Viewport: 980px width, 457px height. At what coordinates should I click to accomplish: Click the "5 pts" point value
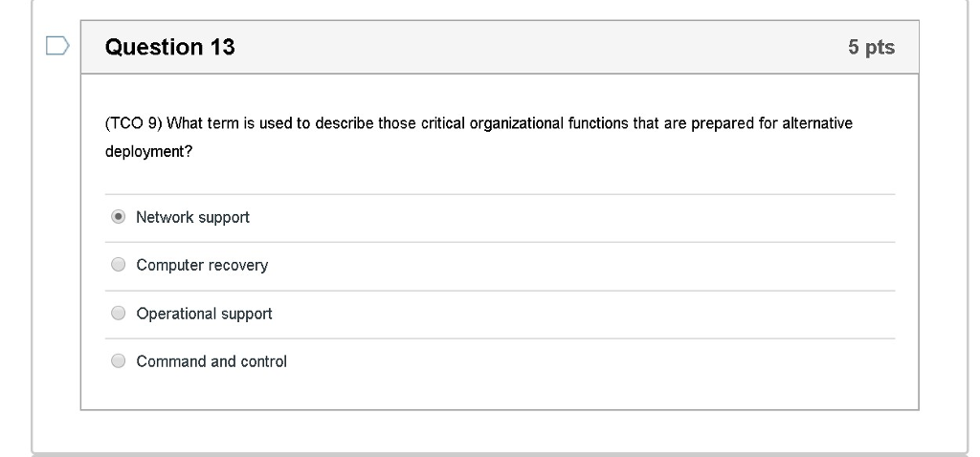(x=870, y=47)
